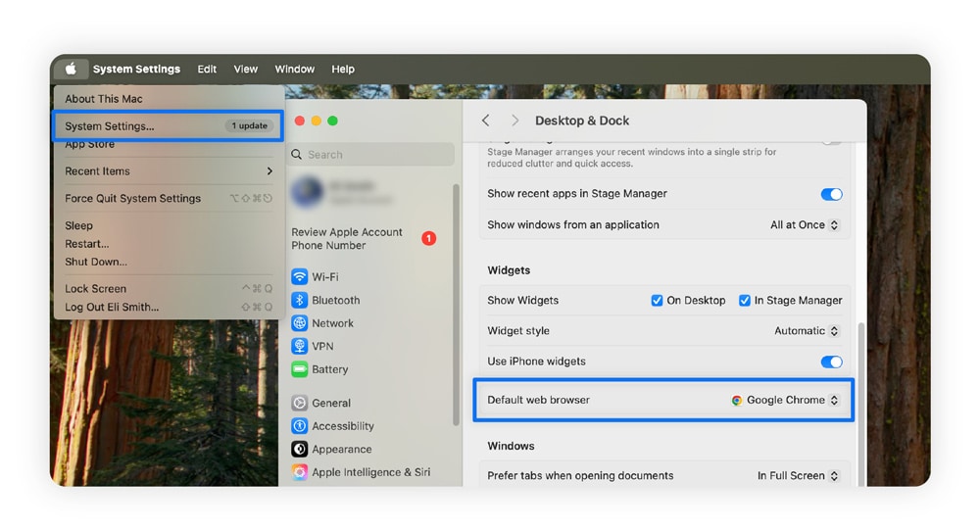Select the Network globe icon
Image resolution: width=980 pixels, height=531 pixels.
coord(300,323)
